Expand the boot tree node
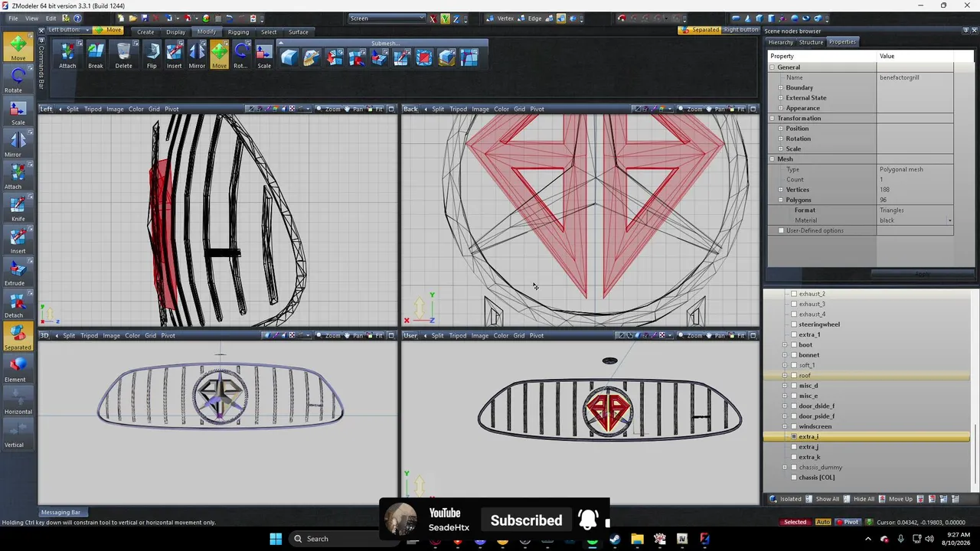This screenshot has width=980, height=551. point(785,345)
